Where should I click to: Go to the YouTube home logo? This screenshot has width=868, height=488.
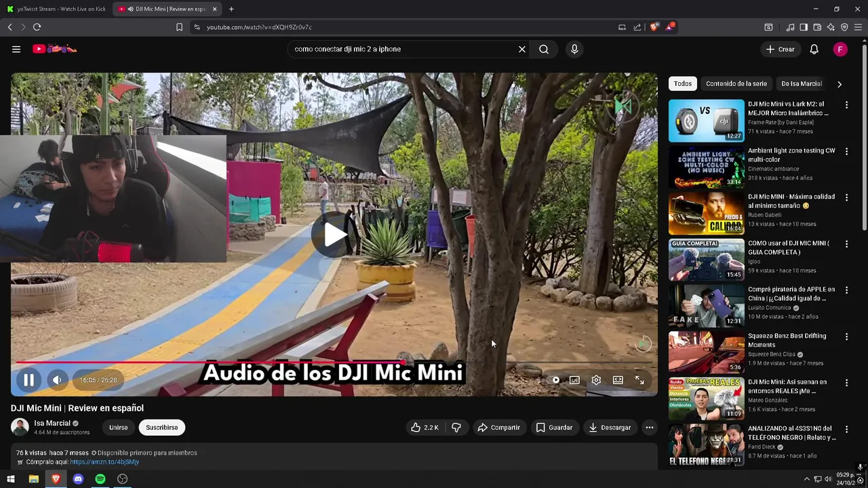[x=55, y=49]
